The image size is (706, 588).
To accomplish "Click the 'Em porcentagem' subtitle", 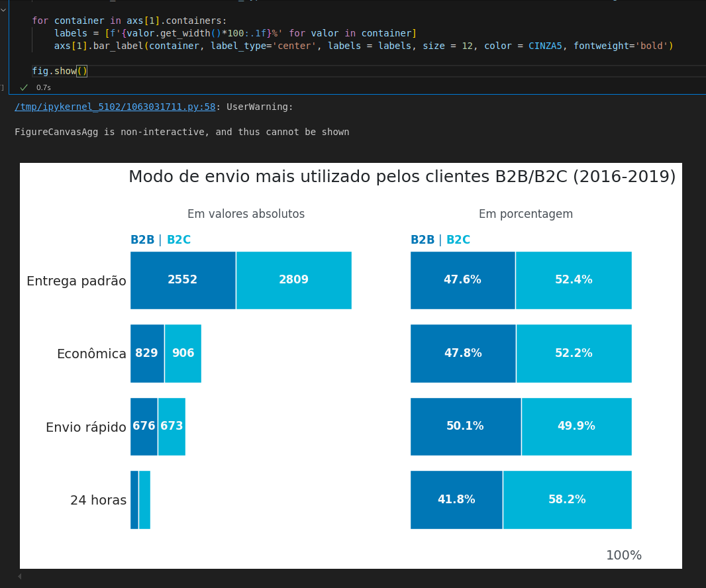I will pos(525,214).
